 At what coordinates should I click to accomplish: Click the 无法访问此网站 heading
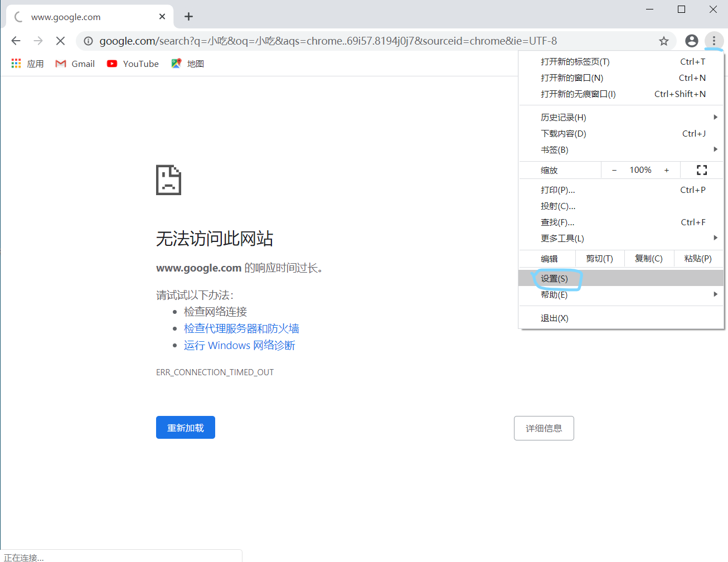[215, 239]
